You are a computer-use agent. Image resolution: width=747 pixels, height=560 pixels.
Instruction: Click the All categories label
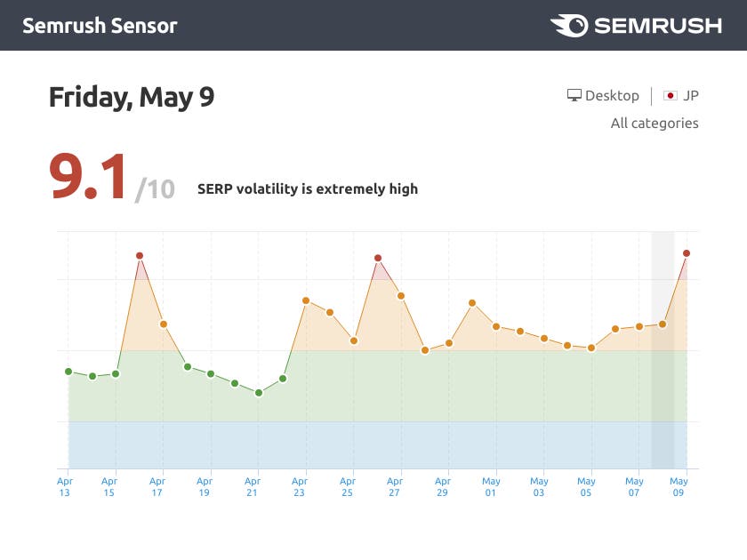(x=655, y=124)
